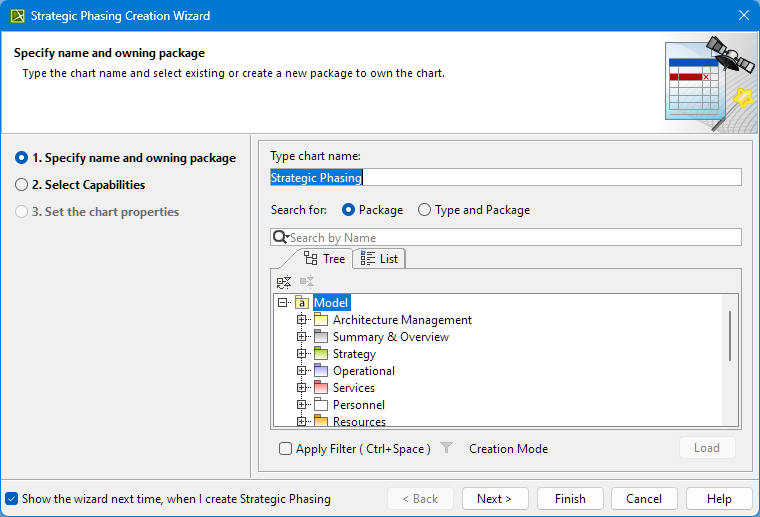
Task: Click the Operational package folder icon
Action: (321, 371)
